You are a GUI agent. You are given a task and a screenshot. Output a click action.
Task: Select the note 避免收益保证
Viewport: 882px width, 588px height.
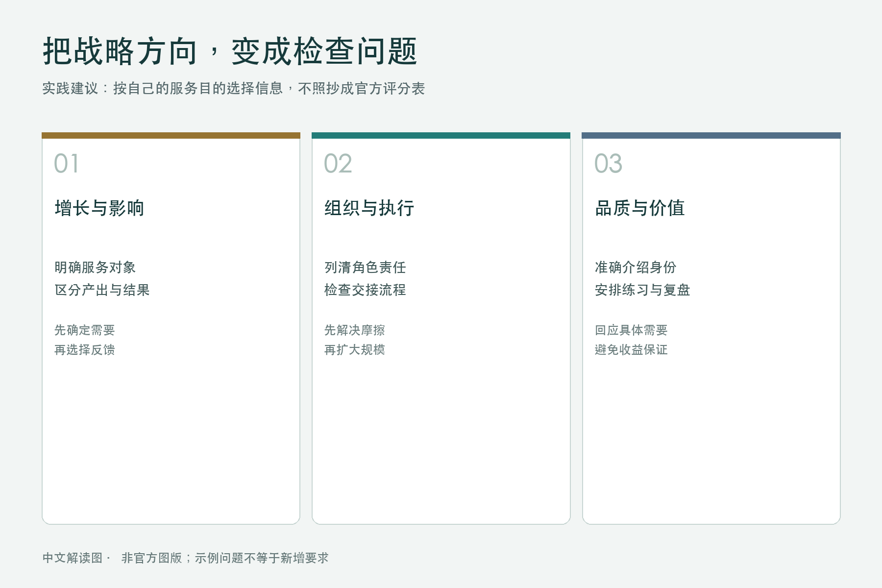(x=631, y=350)
